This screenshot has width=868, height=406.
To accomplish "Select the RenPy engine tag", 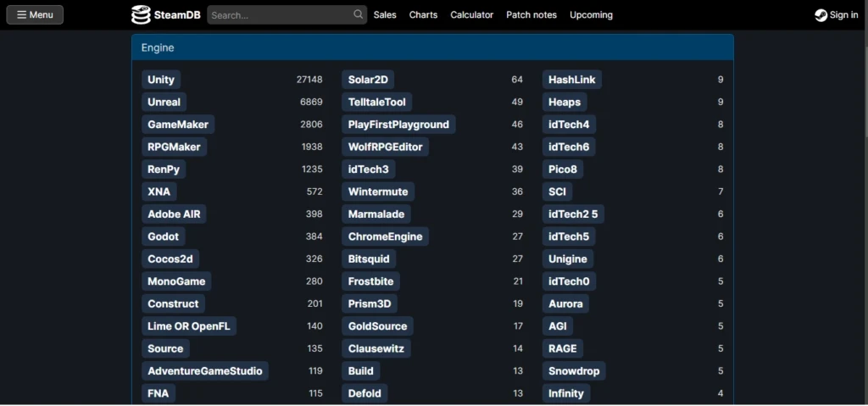I will point(164,169).
